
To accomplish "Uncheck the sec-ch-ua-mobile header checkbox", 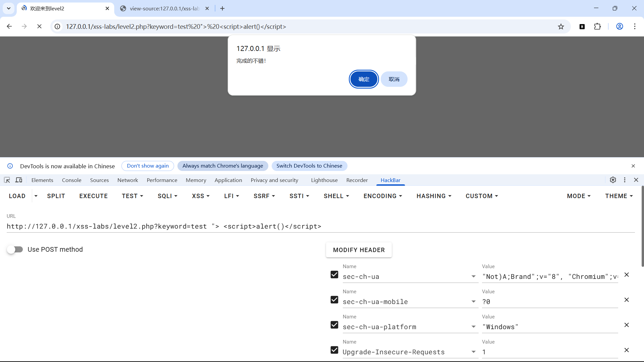I will click(334, 300).
